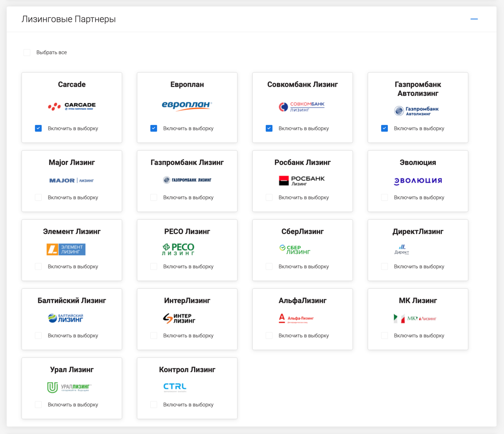Image resolution: width=504 pixels, height=434 pixels.
Task: Click the Европлан logo
Action: [187, 106]
